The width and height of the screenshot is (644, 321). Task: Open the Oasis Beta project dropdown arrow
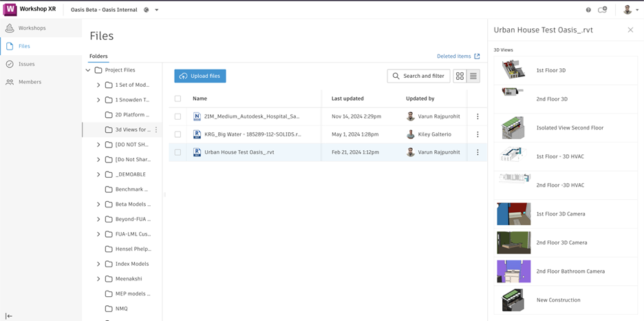pyautogui.click(x=156, y=10)
